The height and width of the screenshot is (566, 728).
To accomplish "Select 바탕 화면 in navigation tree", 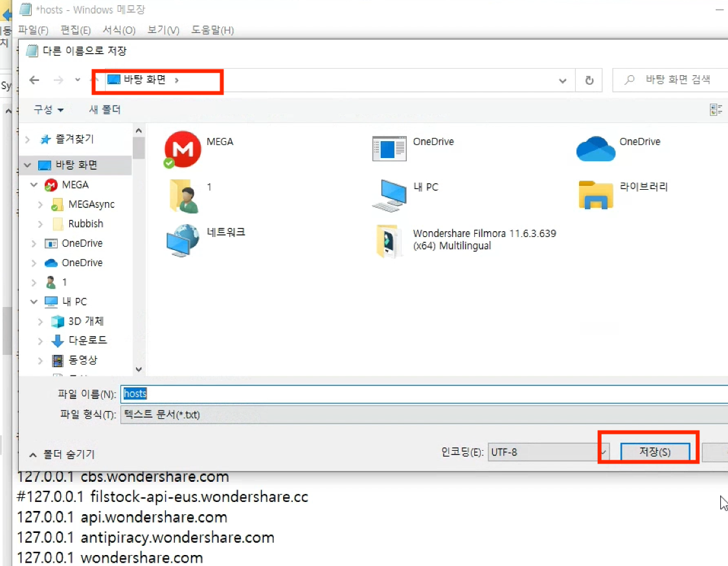I will (x=76, y=165).
